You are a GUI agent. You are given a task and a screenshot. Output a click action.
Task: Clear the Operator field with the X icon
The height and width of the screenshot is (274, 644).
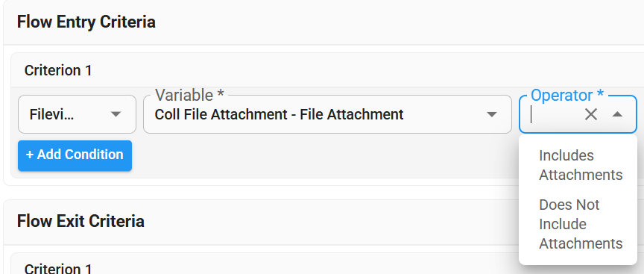590,114
